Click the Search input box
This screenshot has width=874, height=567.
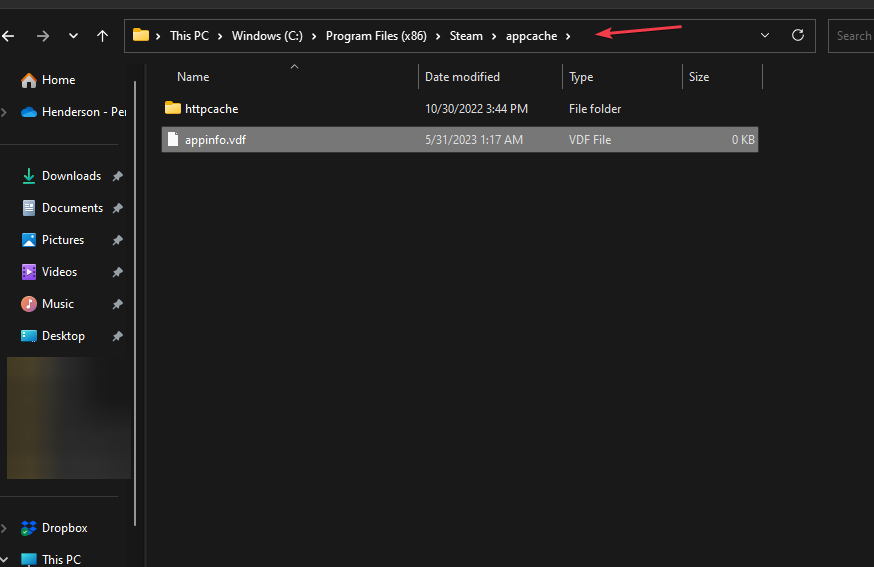point(851,36)
